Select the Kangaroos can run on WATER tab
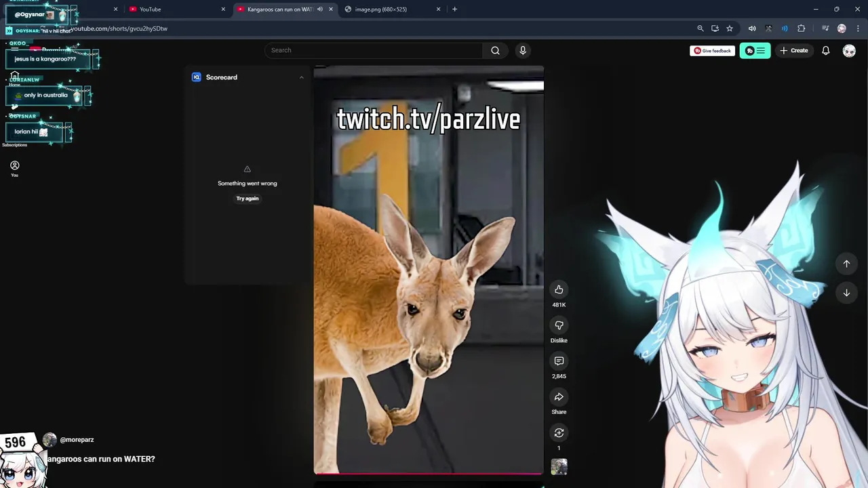The image size is (868, 488). pyautogui.click(x=278, y=9)
